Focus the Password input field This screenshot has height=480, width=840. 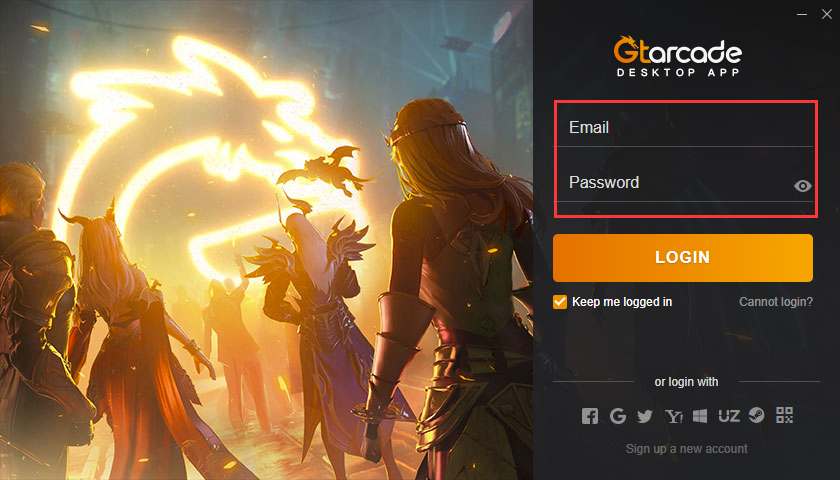pyautogui.click(x=674, y=183)
